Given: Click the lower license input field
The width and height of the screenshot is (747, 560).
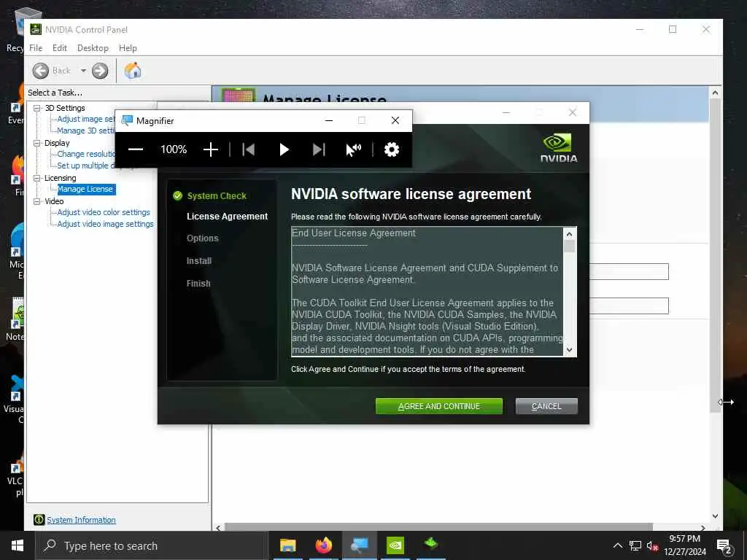Looking at the screenshot, I should pyautogui.click(x=629, y=306).
